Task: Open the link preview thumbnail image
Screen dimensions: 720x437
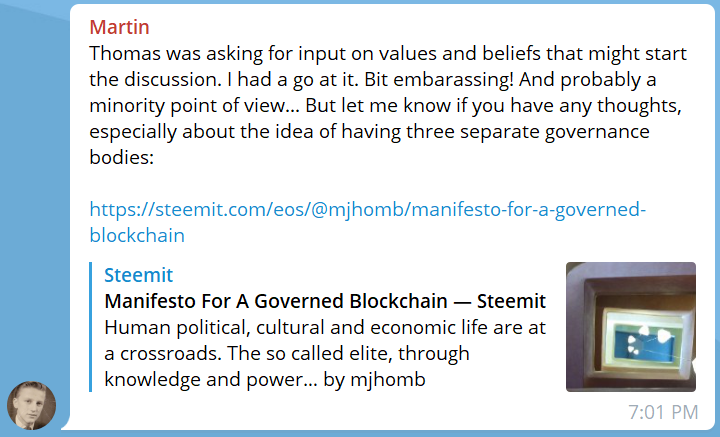Action: [630, 327]
